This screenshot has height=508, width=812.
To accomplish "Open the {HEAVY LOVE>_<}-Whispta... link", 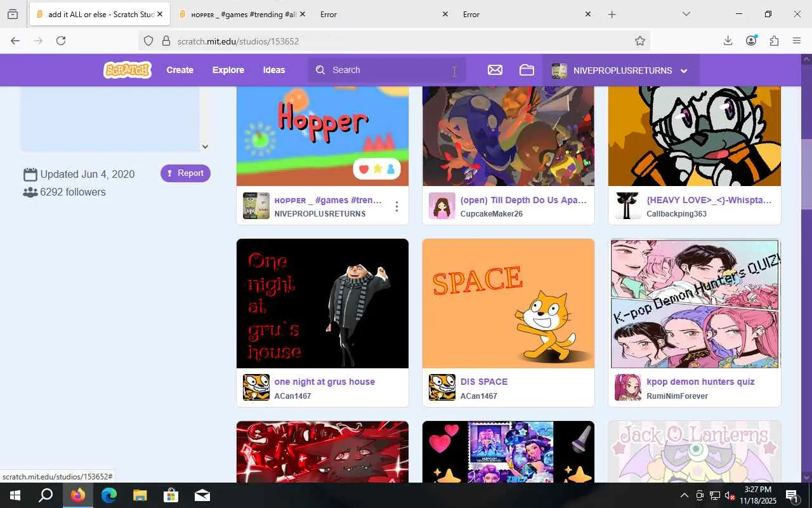I will coord(709,200).
